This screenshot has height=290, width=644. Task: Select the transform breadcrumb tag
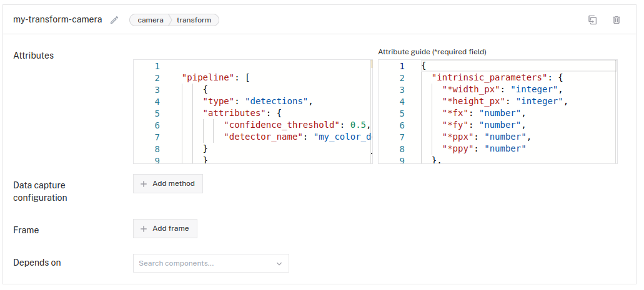pos(194,20)
